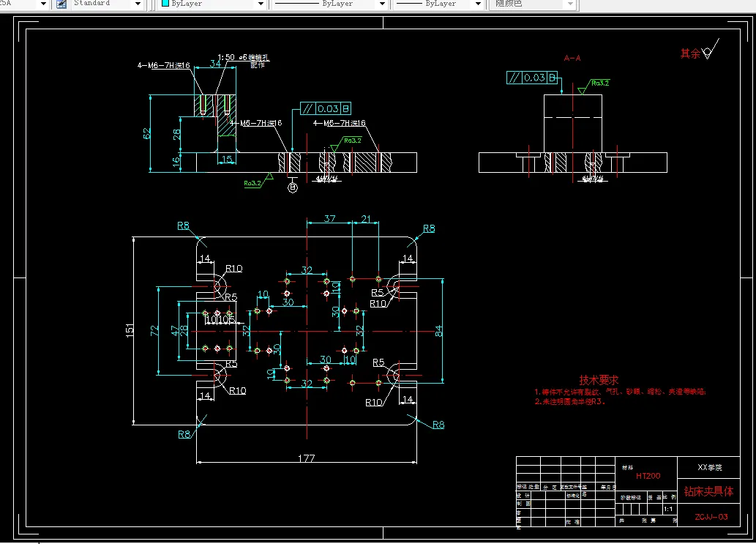The width and height of the screenshot is (756, 544).
Task: Click the table style icon beside Standard
Action: (61, 4)
